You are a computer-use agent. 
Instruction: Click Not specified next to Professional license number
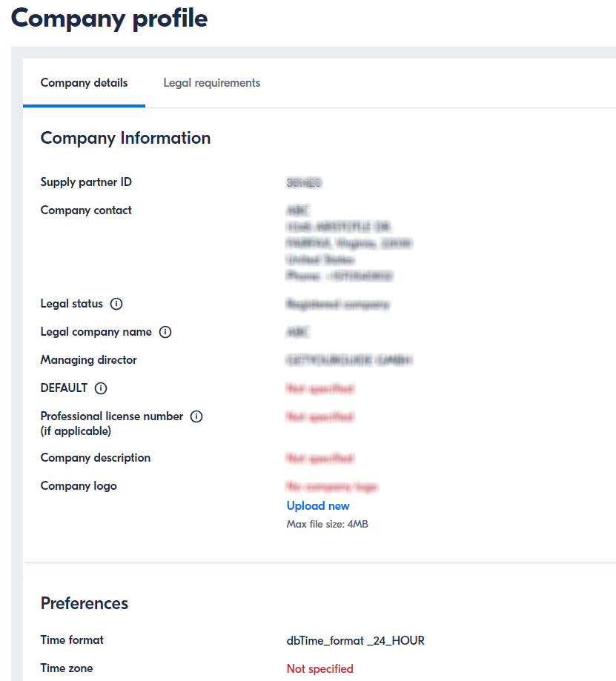click(319, 416)
